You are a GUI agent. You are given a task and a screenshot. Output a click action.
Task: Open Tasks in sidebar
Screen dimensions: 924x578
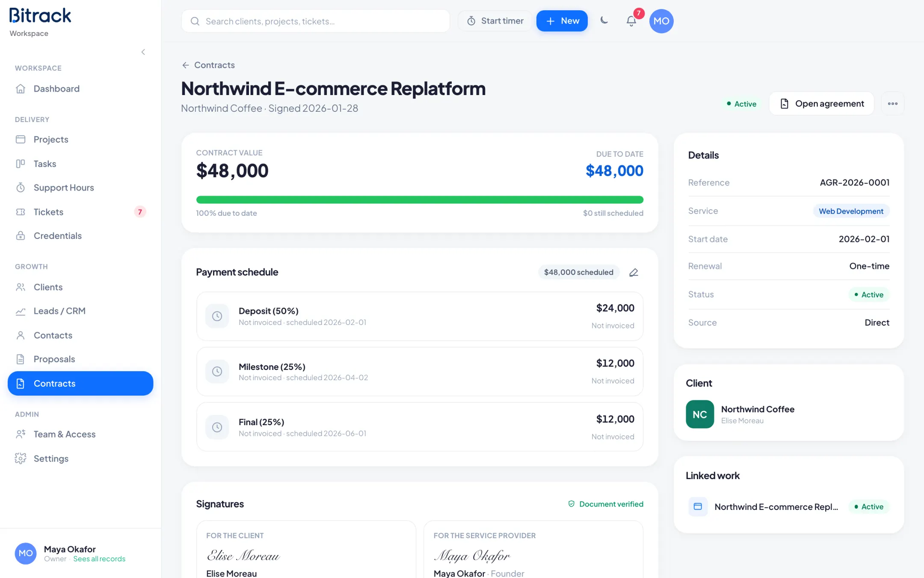(x=80, y=164)
